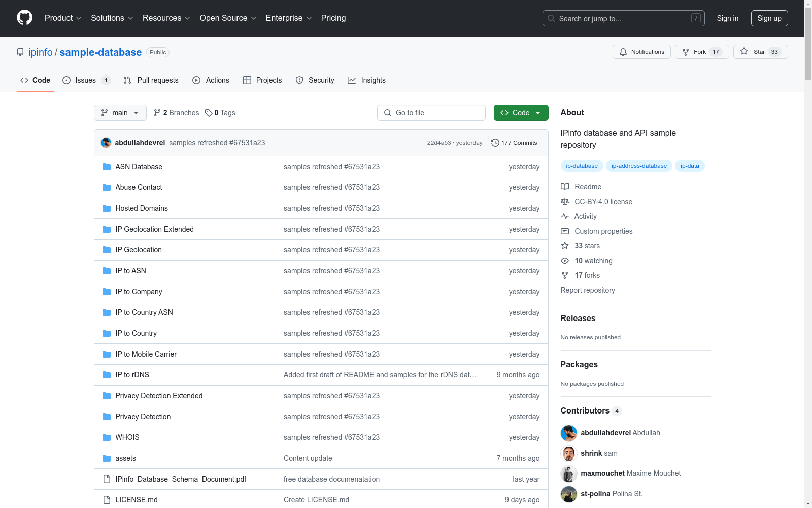
Task: Click the assets folder icon
Action: tap(107, 458)
